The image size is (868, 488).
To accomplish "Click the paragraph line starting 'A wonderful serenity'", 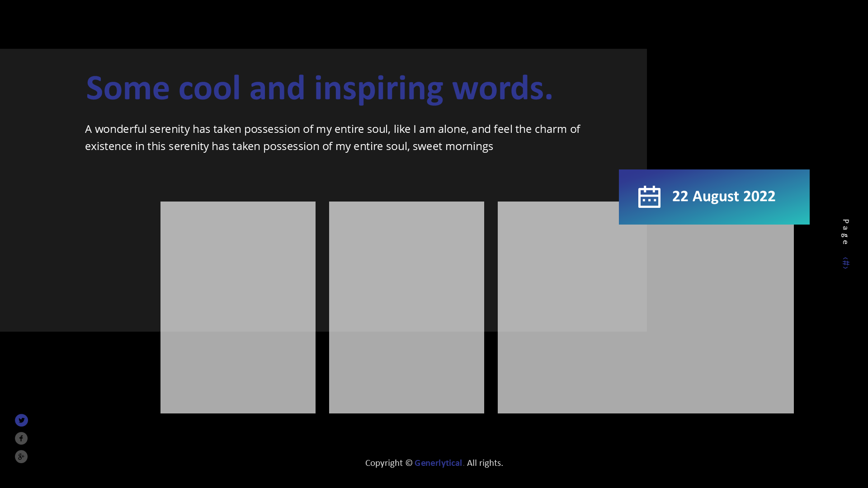I will coord(332,129).
